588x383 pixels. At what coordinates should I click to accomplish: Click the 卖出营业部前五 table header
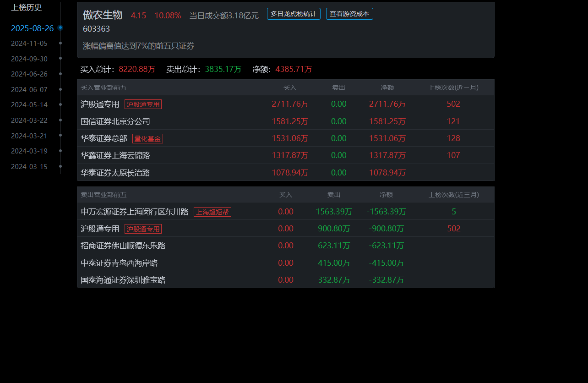(x=103, y=195)
